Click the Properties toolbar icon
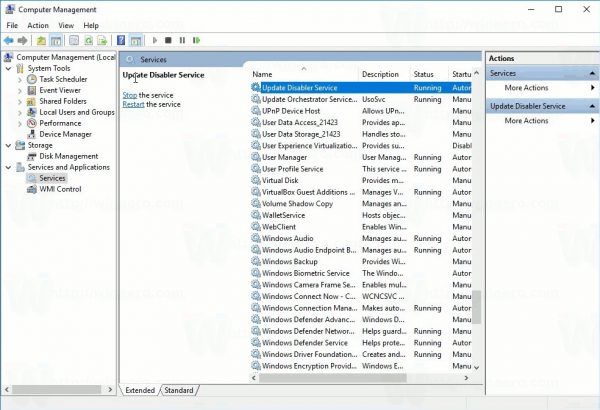The width and height of the screenshot is (600, 410). (74, 40)
